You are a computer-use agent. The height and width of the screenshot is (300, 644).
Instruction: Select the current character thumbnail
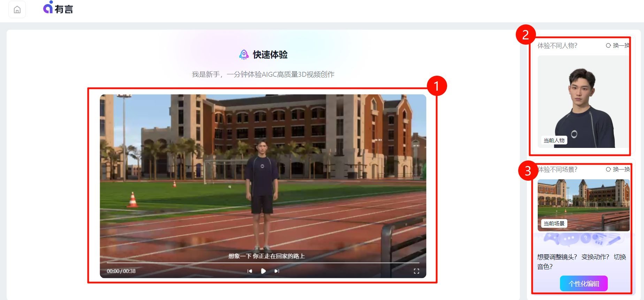(583, 101)
